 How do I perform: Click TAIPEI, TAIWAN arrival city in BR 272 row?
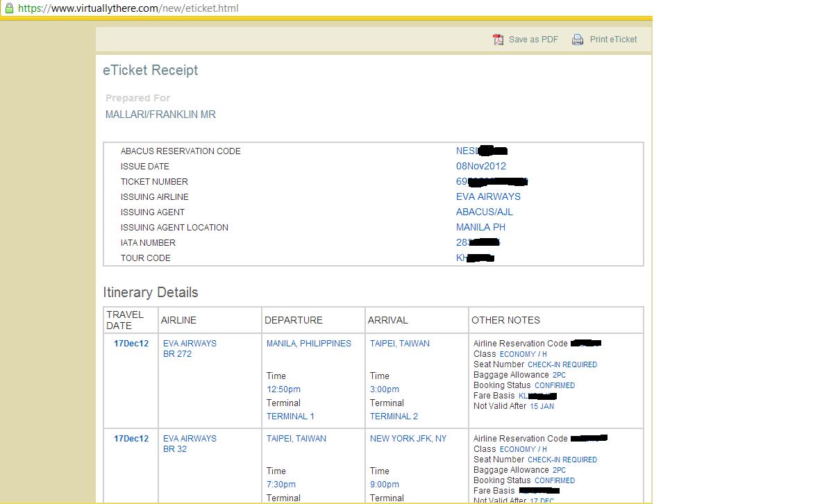point(400,344)
